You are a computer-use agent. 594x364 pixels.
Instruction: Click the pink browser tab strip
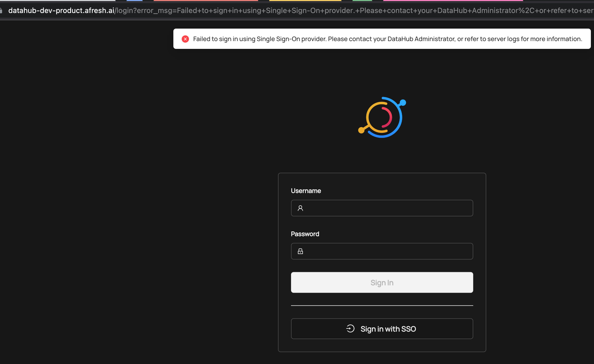pos(453,1)
